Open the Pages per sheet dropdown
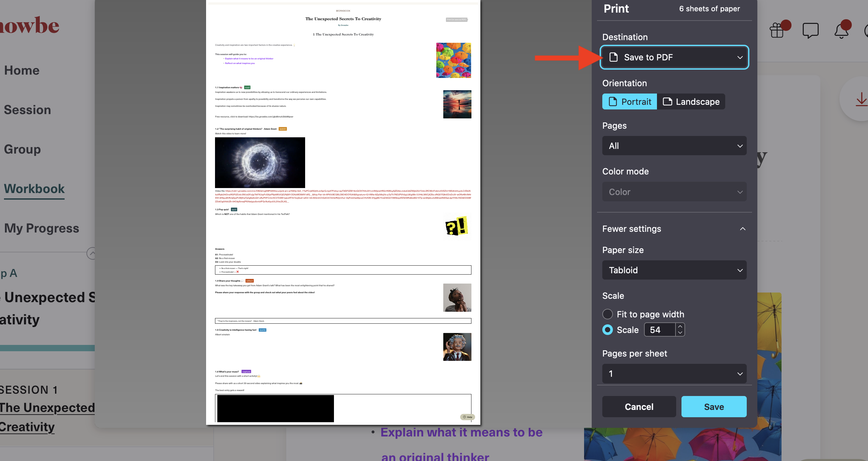Image resolution: width=868 pixels, height=461 pixels. tap(674, 373)
